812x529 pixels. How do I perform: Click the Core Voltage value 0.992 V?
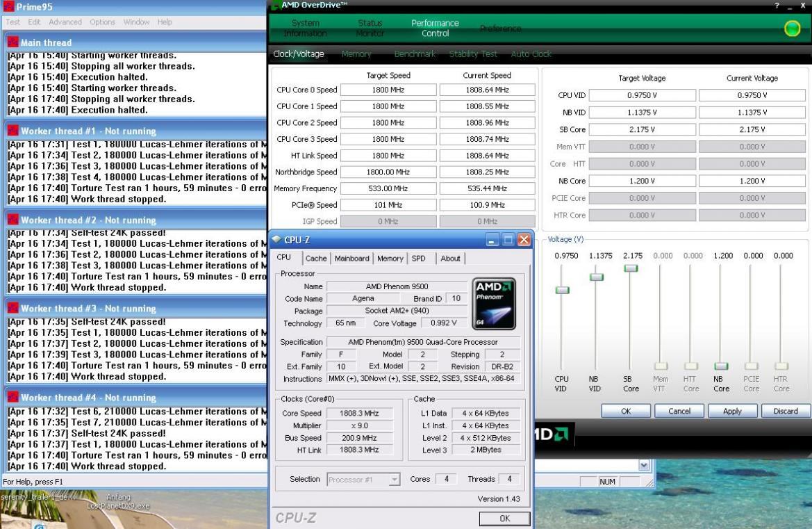coord(443,323)
